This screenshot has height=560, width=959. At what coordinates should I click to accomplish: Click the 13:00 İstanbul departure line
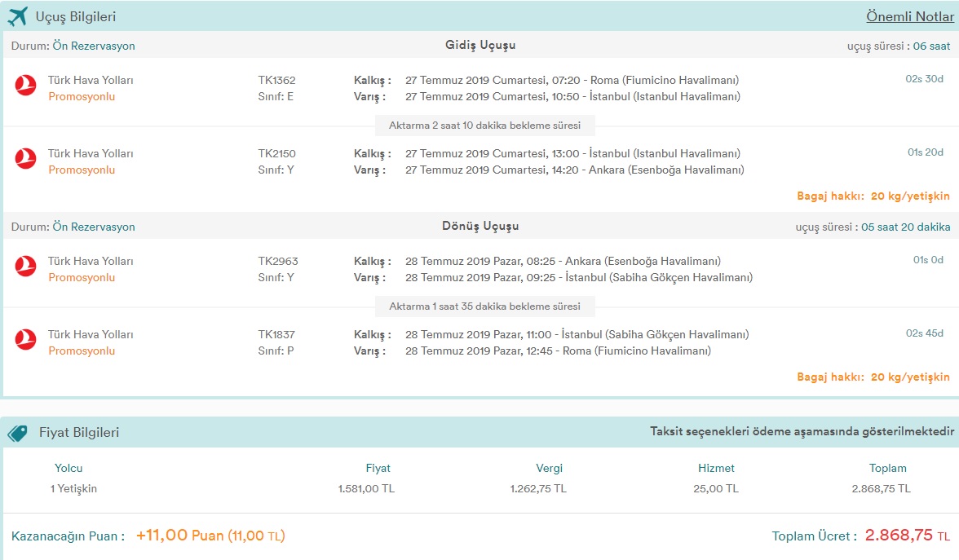click(572, 153)
